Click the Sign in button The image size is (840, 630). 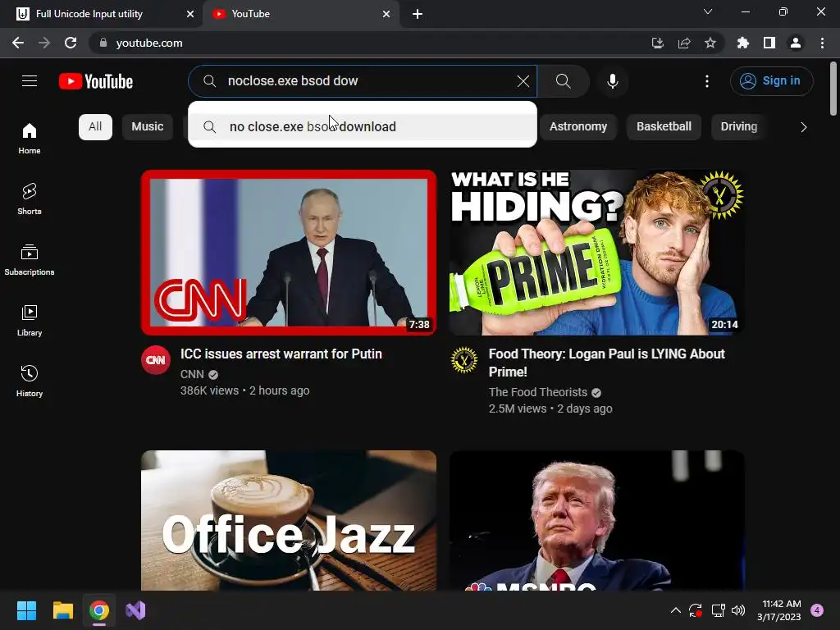[771, 81]
